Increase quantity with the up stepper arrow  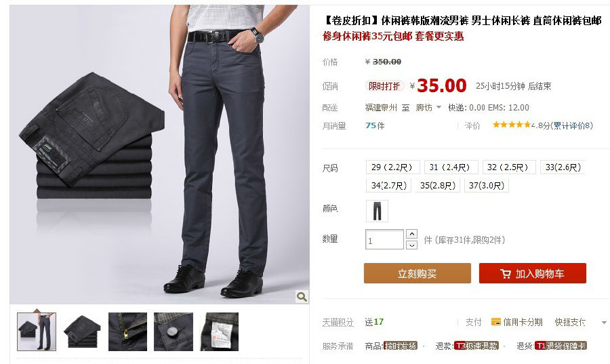pyautogui.click(x=411, y=234)
